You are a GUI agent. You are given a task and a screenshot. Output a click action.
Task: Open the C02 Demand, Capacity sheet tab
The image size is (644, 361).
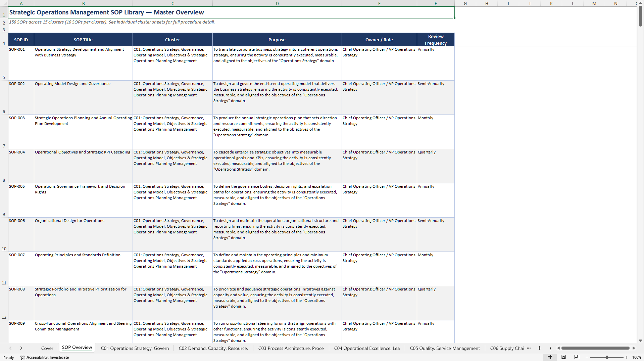coord(213,348)
